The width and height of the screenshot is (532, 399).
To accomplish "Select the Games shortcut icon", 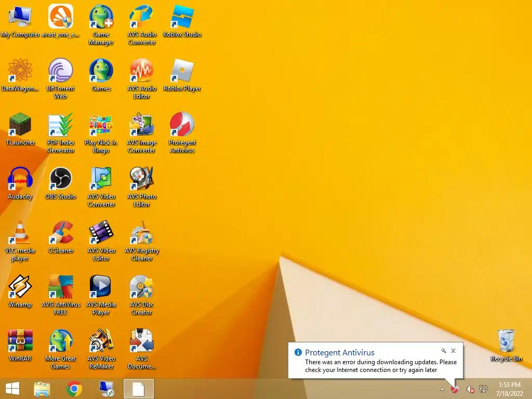I will pos(101,75).
